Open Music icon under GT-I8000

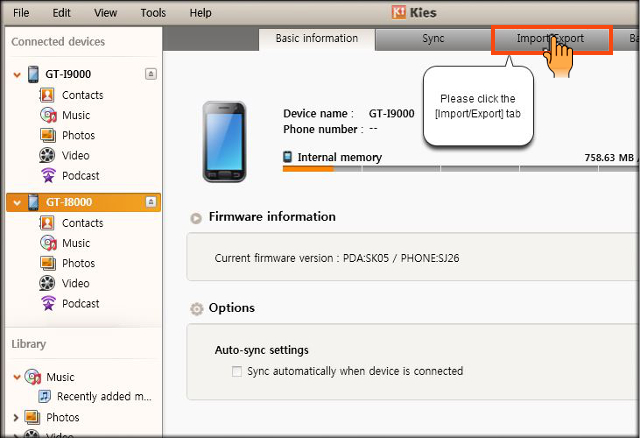coord(48,243)
